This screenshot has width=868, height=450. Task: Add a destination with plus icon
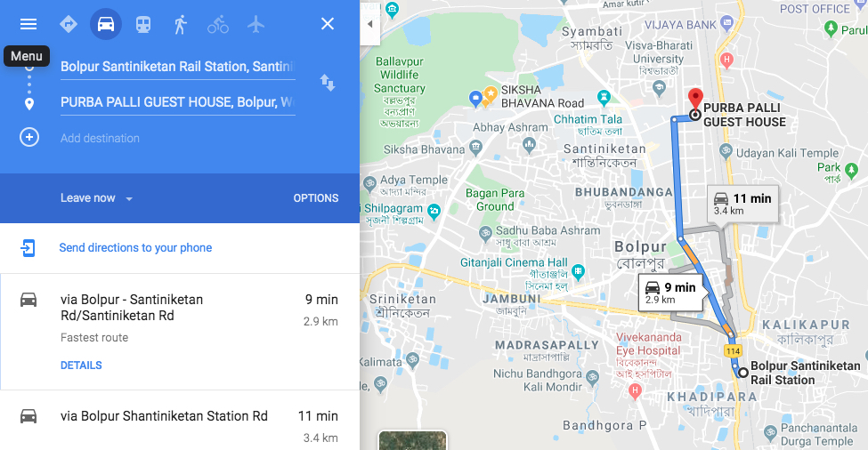29,137
